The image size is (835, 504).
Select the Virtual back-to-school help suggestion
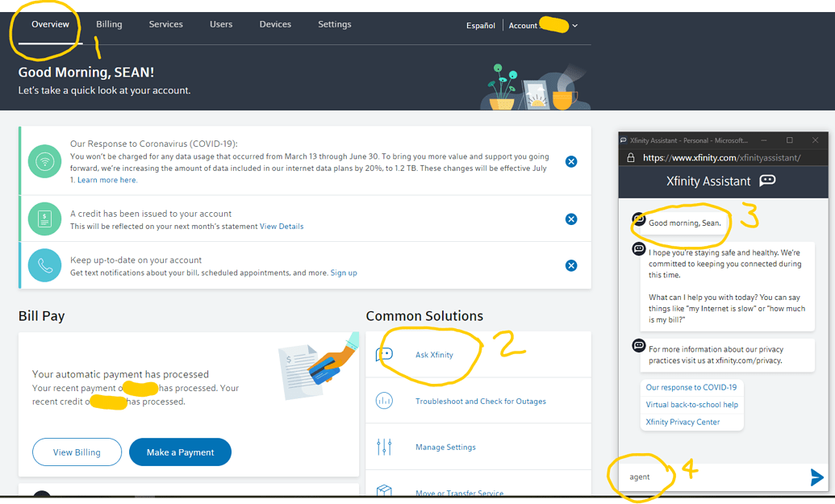(x=691, y=405)
